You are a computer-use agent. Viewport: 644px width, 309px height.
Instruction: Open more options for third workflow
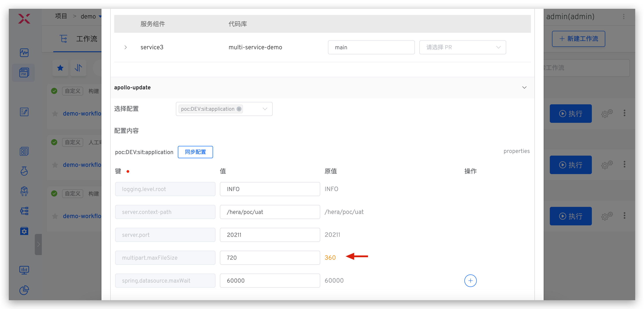click(x=624, y=215)
